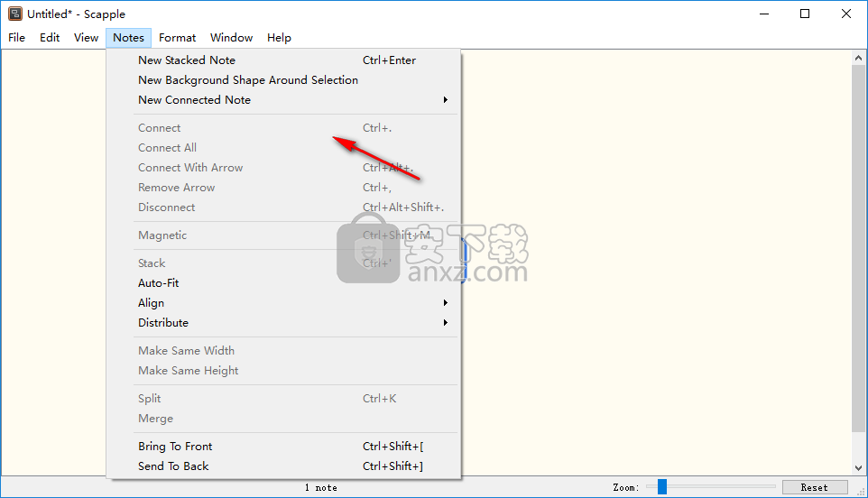This screenshot has height=498, width=868.
Task: Click the Split entry
Action: tap(283, 399)
